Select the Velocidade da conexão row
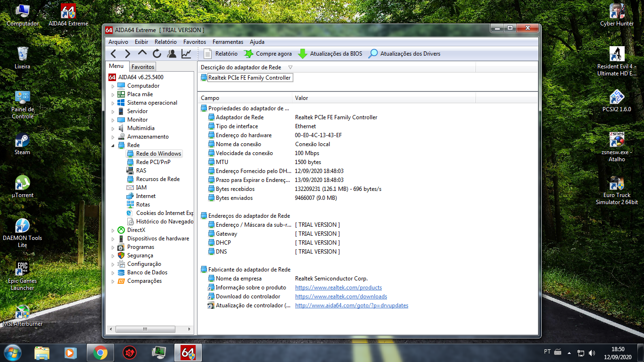644x362 pixels. 368,153
